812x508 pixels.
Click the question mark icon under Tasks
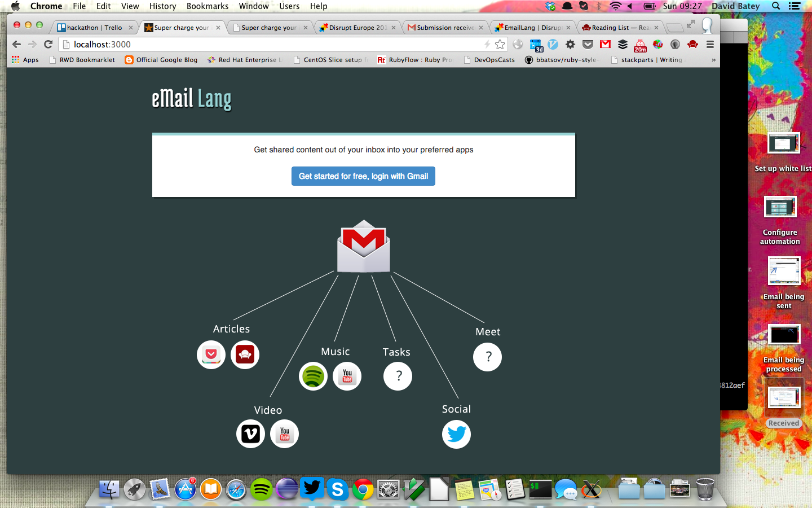coord(398,376)
